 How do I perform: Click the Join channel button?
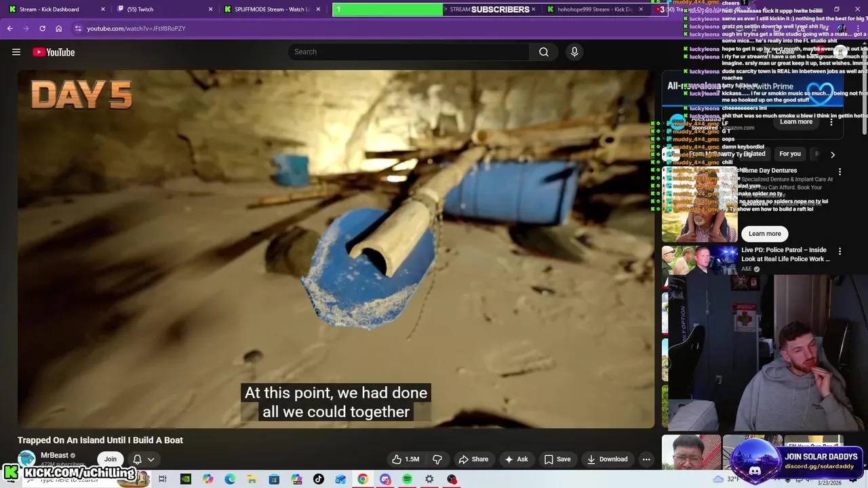(110, 459)
